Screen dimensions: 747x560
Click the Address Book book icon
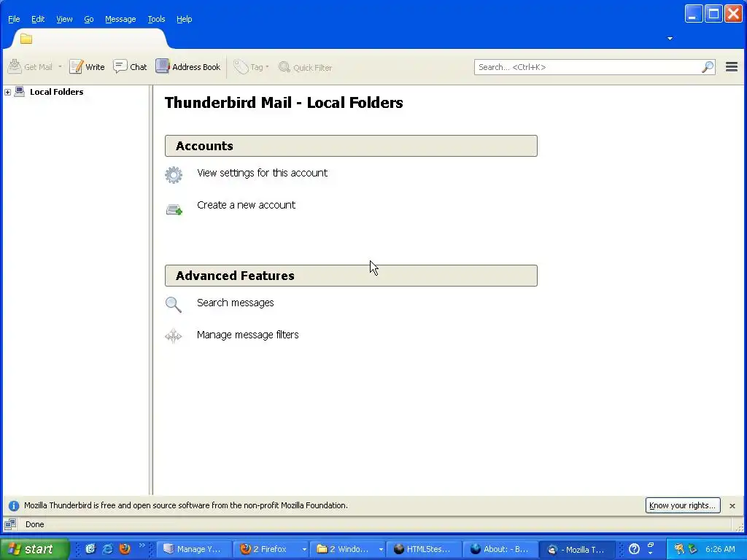163,66
